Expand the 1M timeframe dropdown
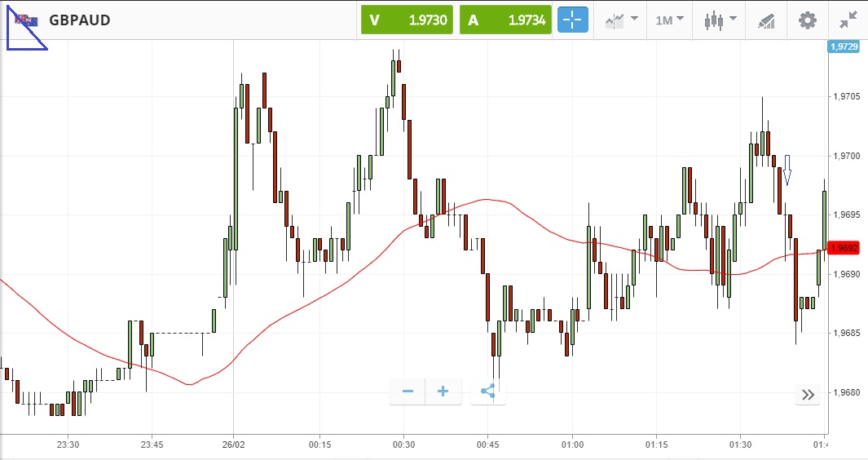Screen dimensions: 868x460 669,20
